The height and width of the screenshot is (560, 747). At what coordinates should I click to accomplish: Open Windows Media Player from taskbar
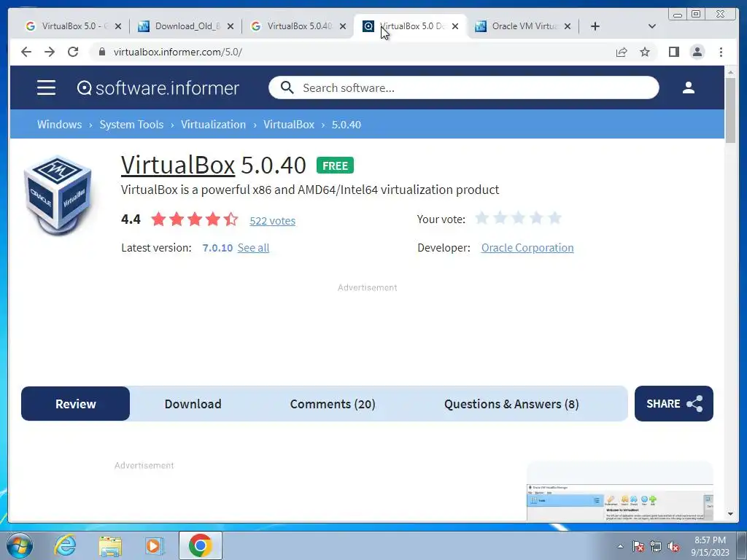154,545
